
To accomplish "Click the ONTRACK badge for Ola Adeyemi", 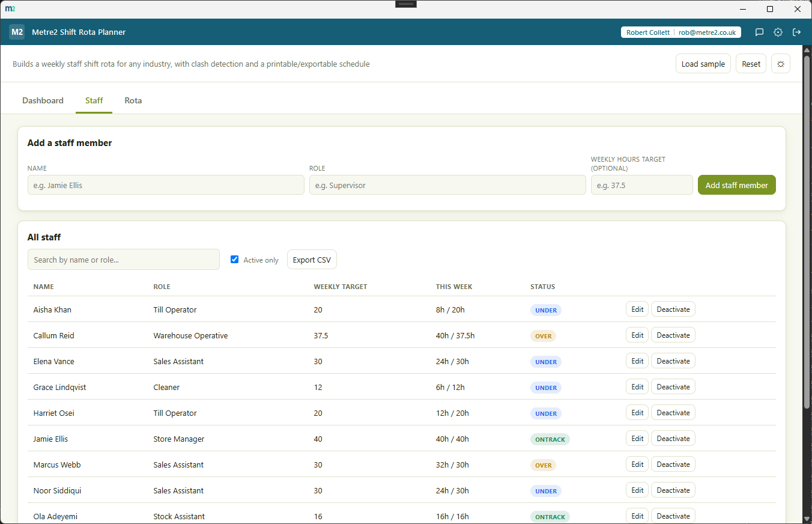I will [550, 517].
